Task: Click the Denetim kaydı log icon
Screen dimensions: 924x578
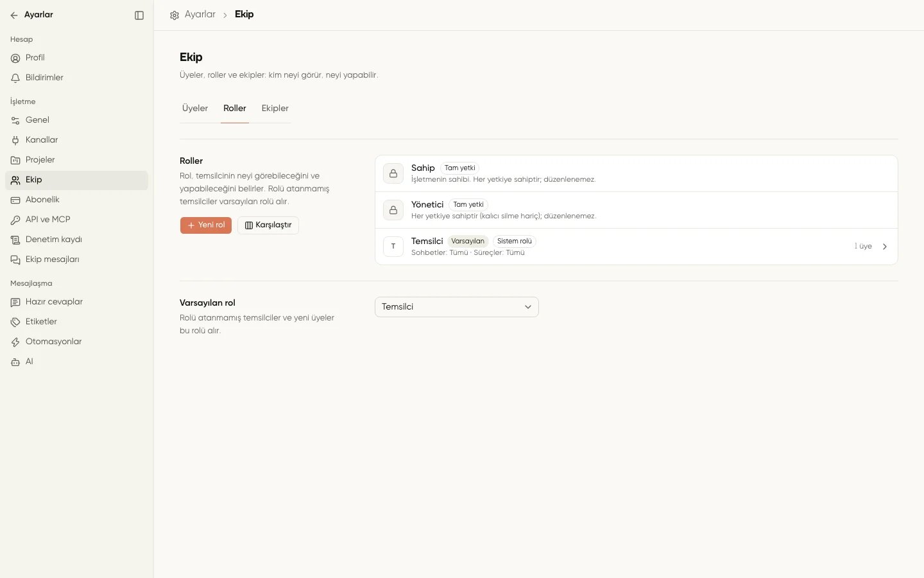Action: pyautogui.click(x=15, y=240)
